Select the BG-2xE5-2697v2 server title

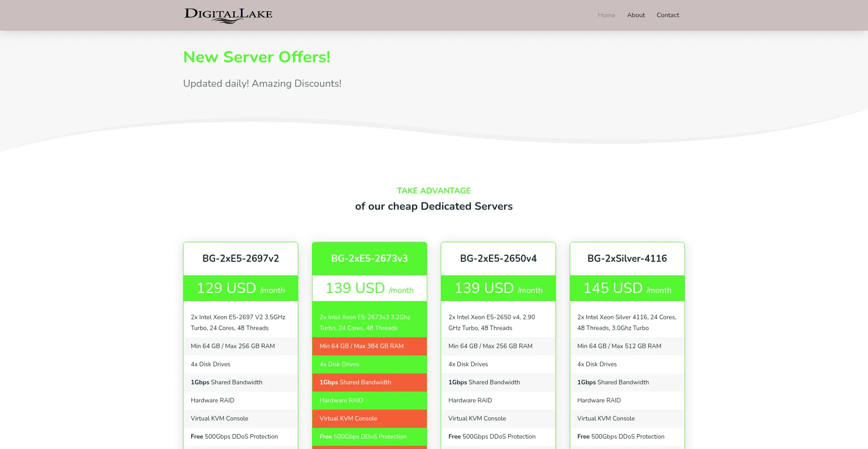click(x=241, y=259)
